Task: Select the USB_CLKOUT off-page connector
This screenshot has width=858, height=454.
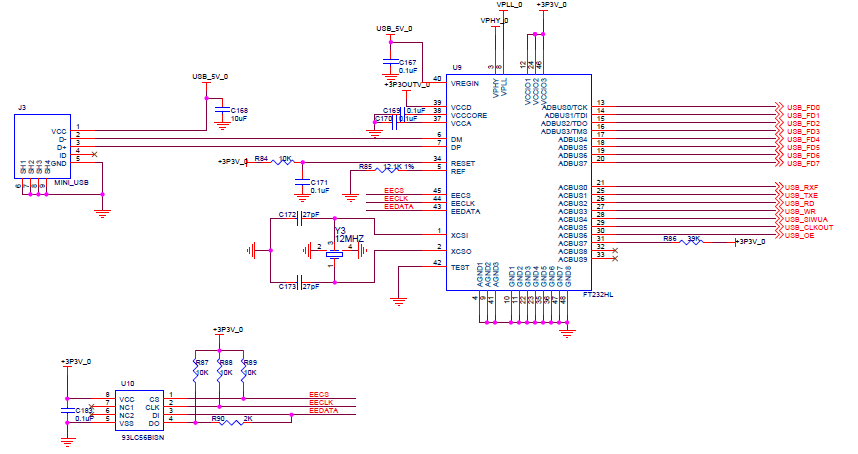Action: tap(804, 227)
